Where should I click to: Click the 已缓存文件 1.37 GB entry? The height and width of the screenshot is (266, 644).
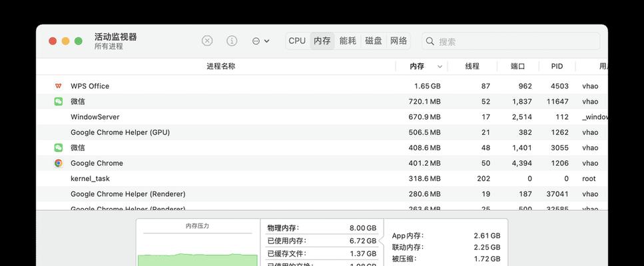322,254
